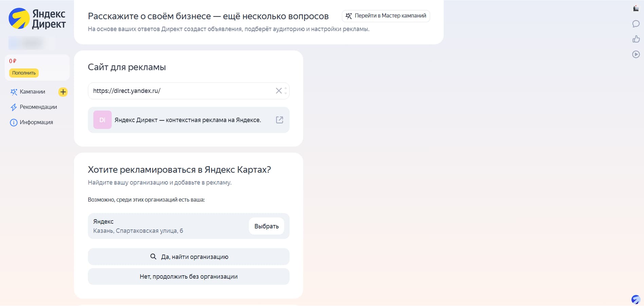The height and width of the screenshot is (306, 644).
Task: Click the Кампании star icon
Action: point(14,92)
